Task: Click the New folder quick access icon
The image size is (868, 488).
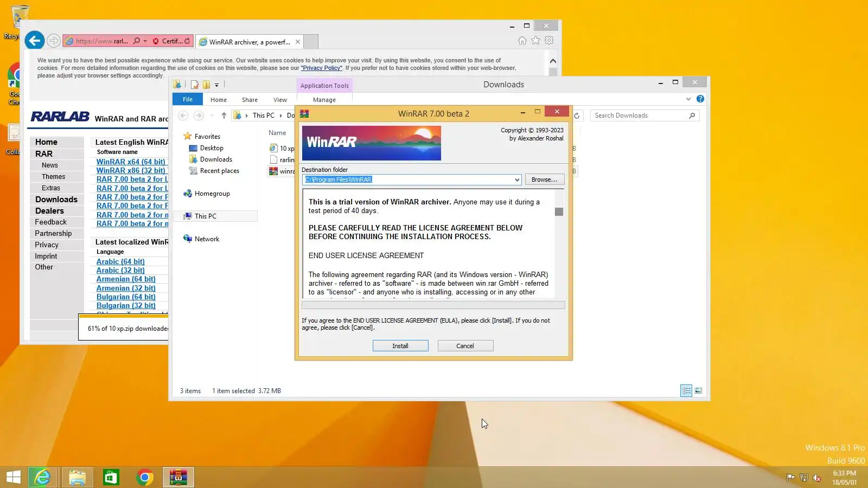Action: coord(206,85)
